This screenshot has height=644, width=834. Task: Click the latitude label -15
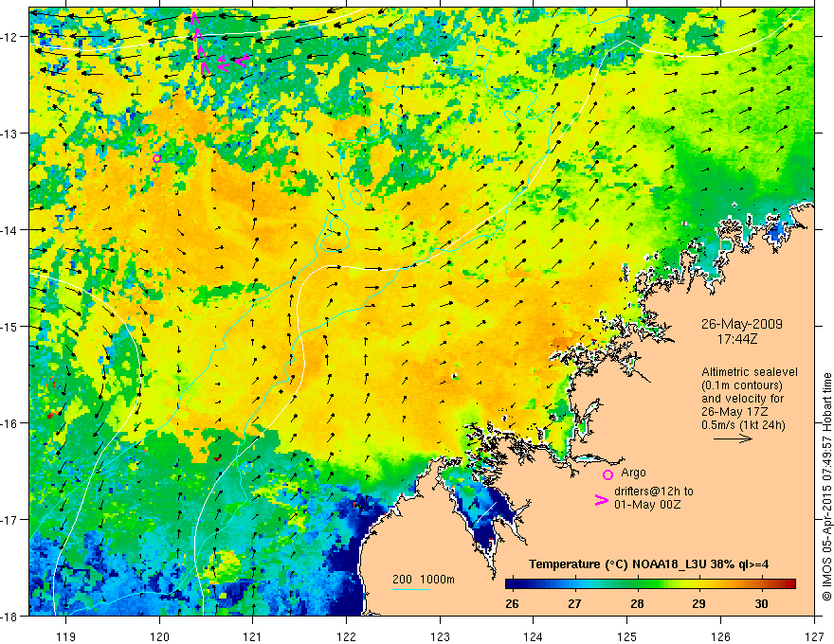10,326
